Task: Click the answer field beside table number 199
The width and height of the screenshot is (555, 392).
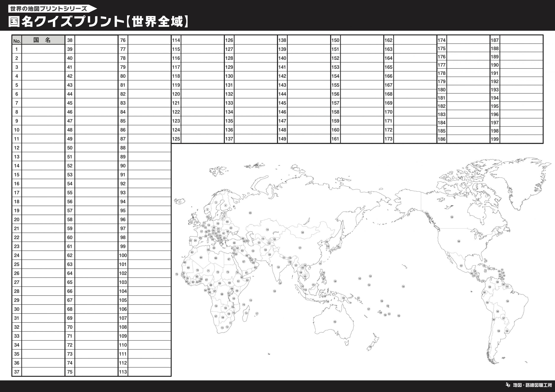Action: click(x=521, y=139)
